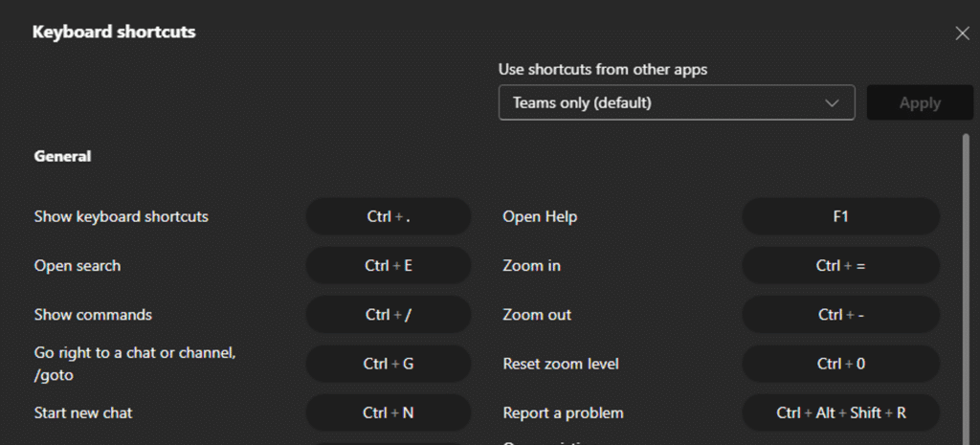The height and width of the screenshot is (445, 980).
Task: Click the Ctrl + . shortcut pill
Action: (389, 217)
